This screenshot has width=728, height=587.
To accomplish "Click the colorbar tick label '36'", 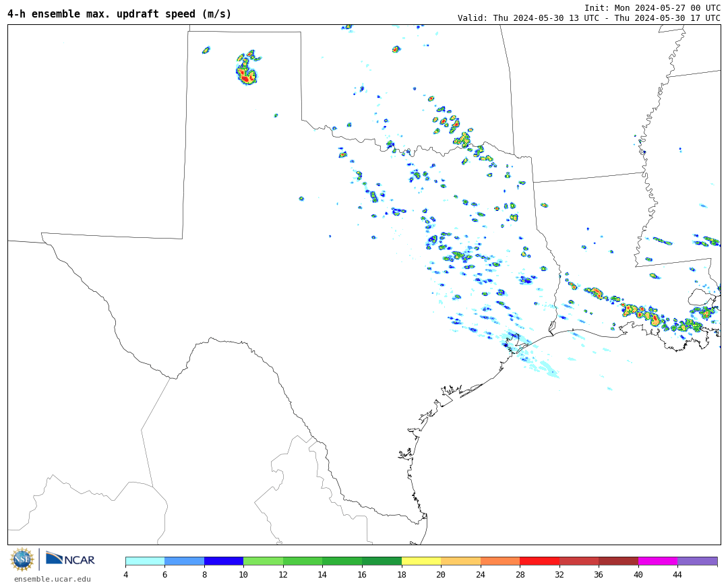I will pos(599,574).
